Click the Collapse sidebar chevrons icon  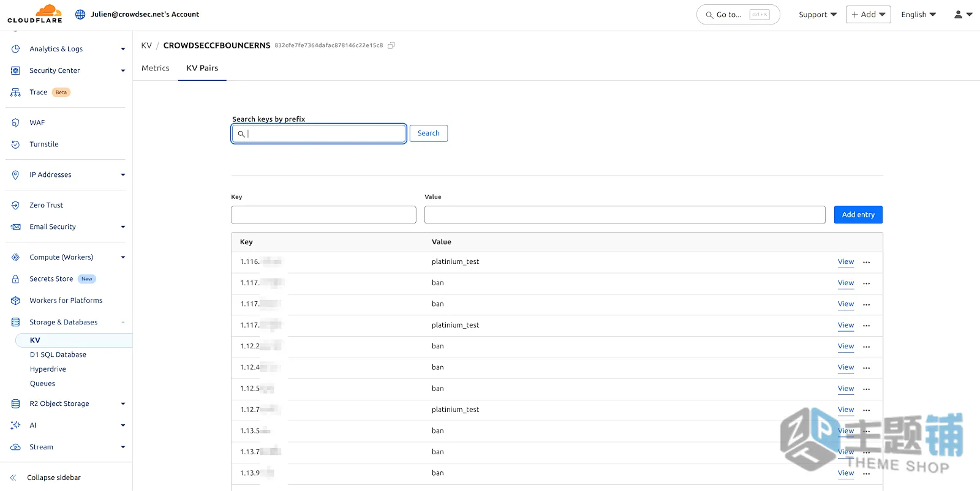pos(13,478)
